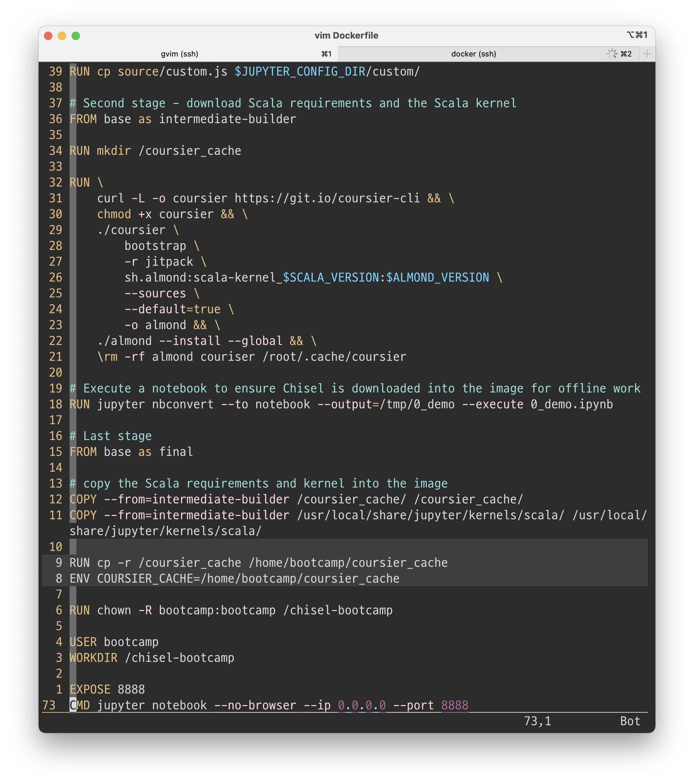Click the line 'RUN mkdir /coursier_cache'
Screen dimensions: 694x784
pyautogui.click(x=155, y=151)
